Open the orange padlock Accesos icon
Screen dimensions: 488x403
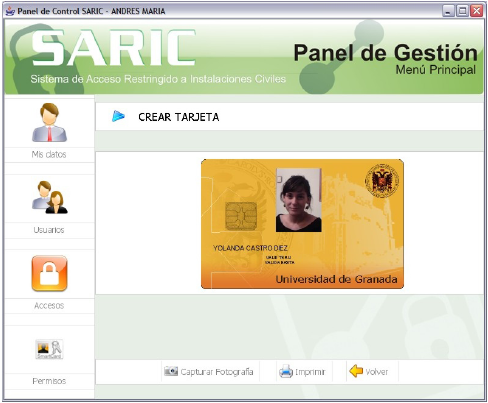pos(49,273)
